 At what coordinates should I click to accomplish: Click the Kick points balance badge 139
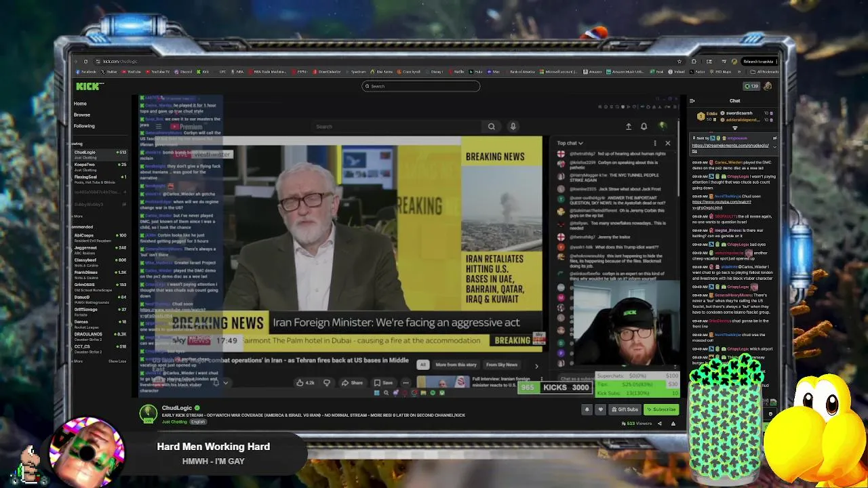tap(751, 86)
